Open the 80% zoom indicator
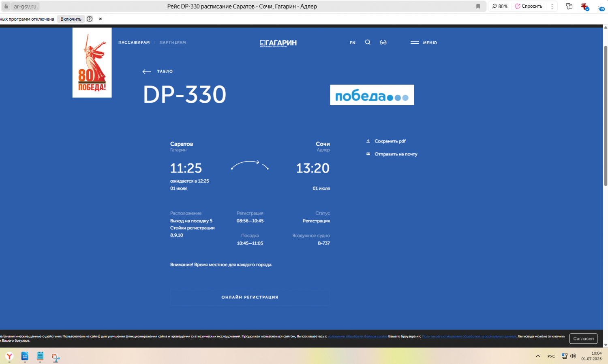Viewport: 608px width, 364px height. coord(500,6)
